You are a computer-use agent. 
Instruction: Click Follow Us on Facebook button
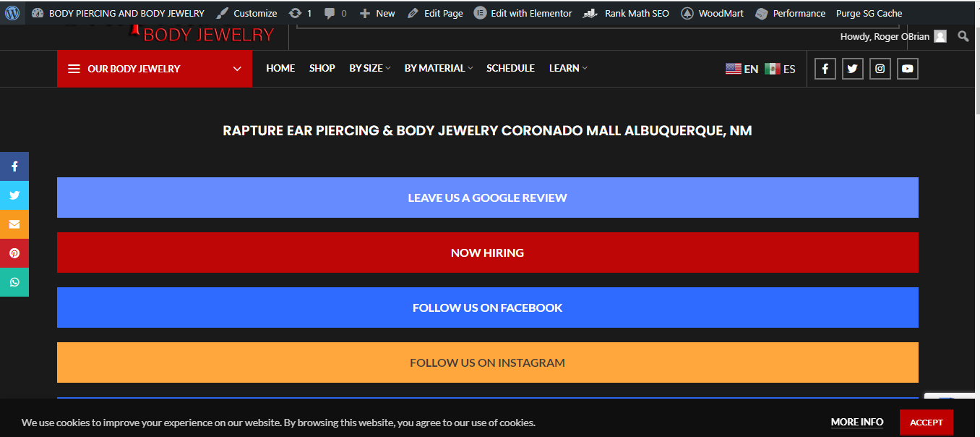coord(488,307)
